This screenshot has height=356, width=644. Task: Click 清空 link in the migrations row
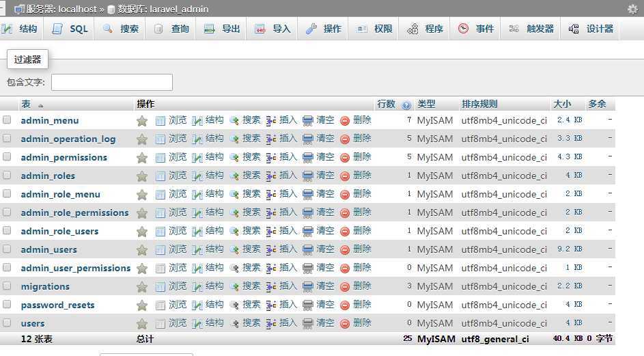click(325, 286)
